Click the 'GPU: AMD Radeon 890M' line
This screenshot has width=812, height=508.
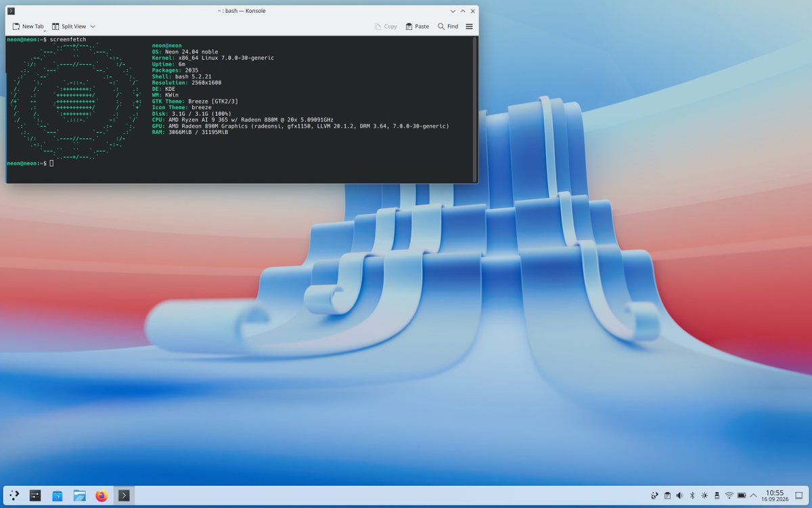point(300,126)
